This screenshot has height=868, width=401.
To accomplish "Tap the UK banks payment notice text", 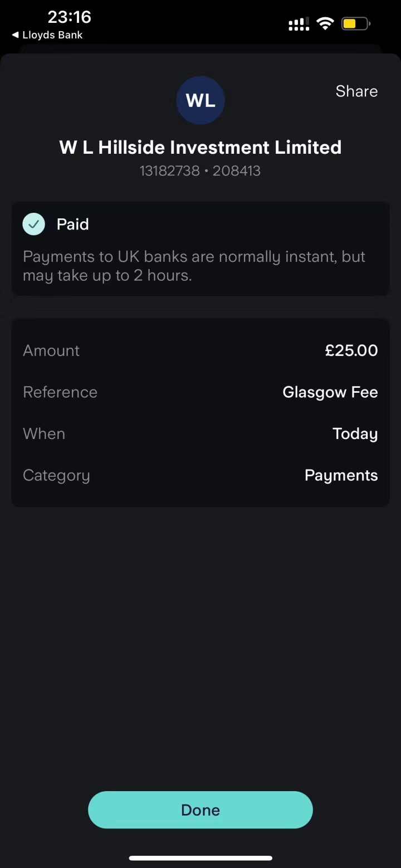I will [x=194, y=266].
